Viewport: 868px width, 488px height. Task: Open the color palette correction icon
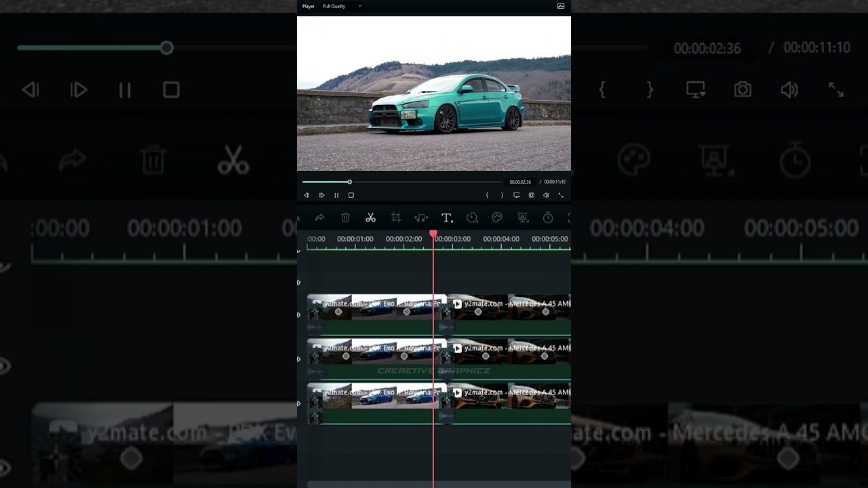pos(497,218)
